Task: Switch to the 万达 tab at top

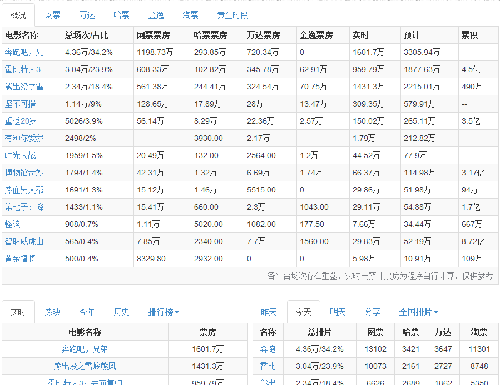Action: point(87,15)
